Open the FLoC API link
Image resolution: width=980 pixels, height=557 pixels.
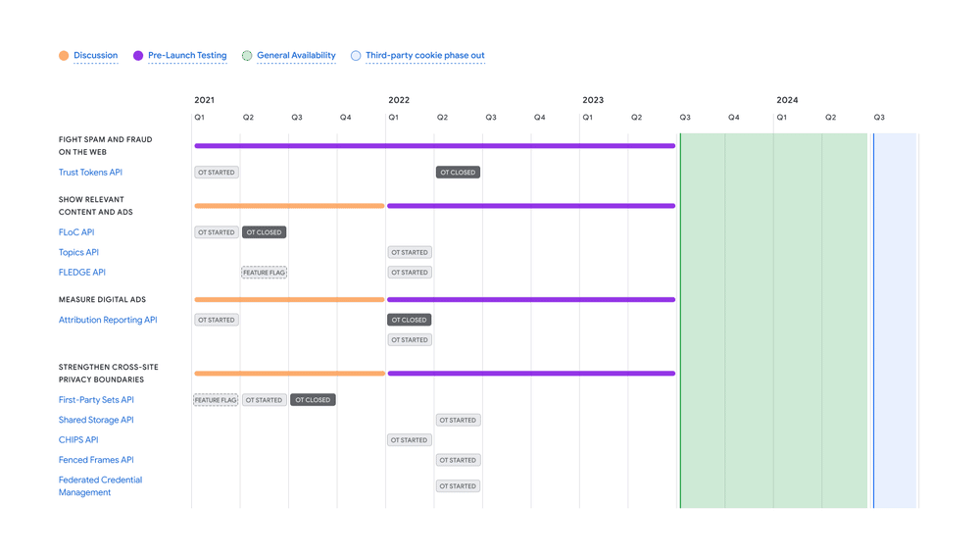tap(76, 232)
